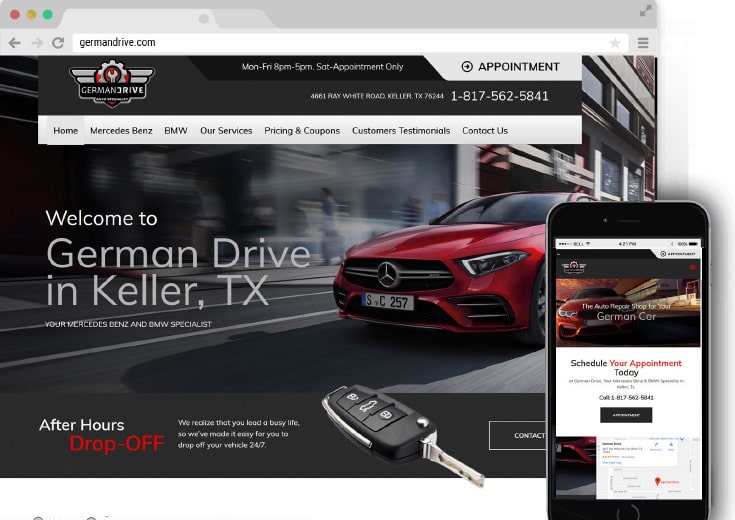The width and height of the screenshot is (735, 520).
Task: Tap the red hamburger menu on the phone
Action: 693,267
